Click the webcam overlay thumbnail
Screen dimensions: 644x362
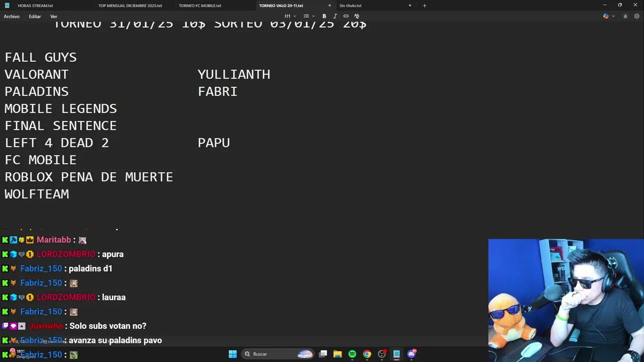566,300
